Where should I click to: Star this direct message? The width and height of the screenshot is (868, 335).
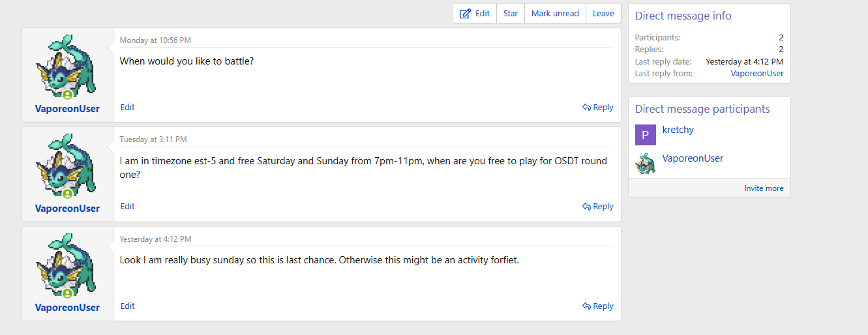(x=510, y=14)
